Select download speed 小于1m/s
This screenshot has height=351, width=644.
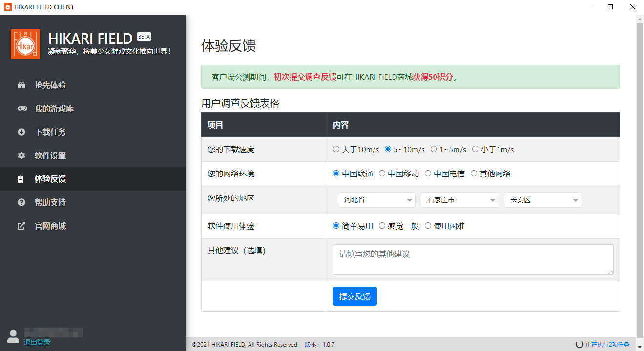pos(475,149)
